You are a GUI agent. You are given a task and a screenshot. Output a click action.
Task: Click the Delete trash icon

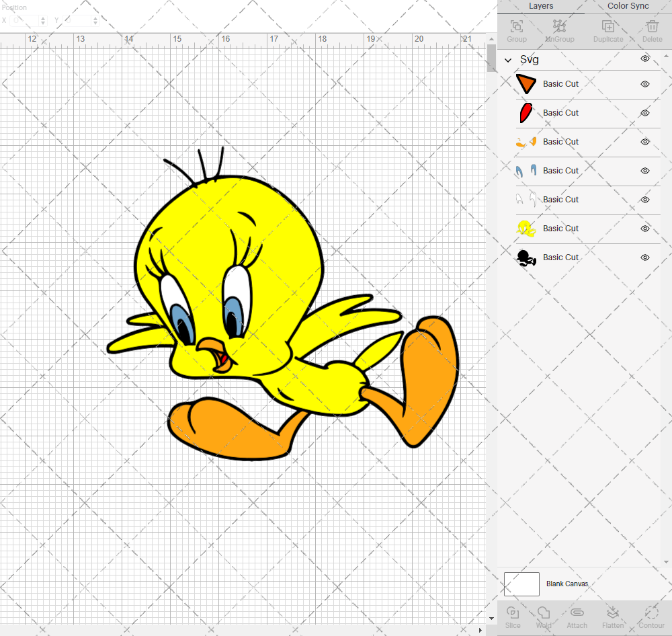tap(652, 27)
